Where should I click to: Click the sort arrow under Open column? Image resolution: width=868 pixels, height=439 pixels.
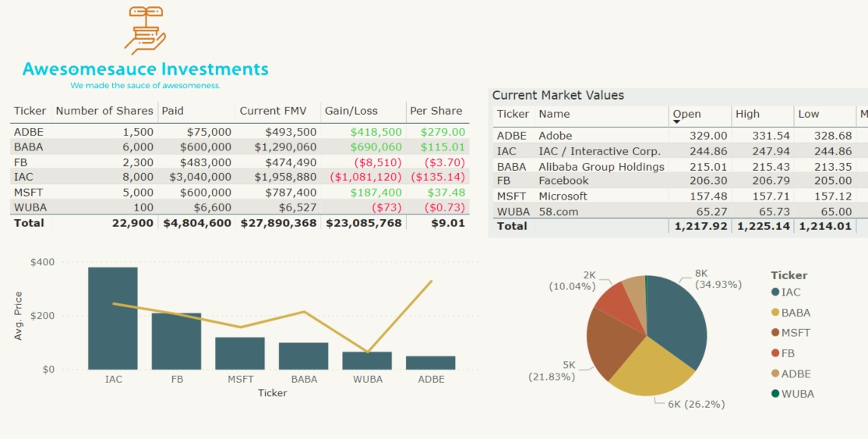pos(676,122)
